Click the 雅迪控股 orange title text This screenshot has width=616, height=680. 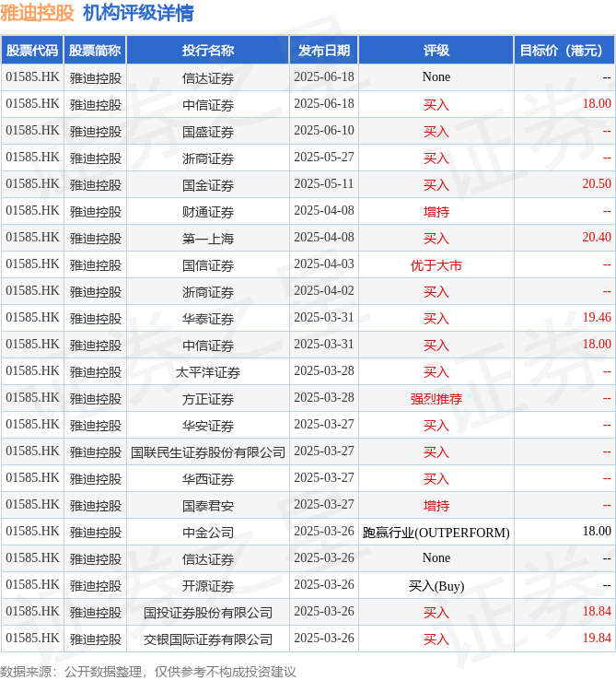pos(37,13)
